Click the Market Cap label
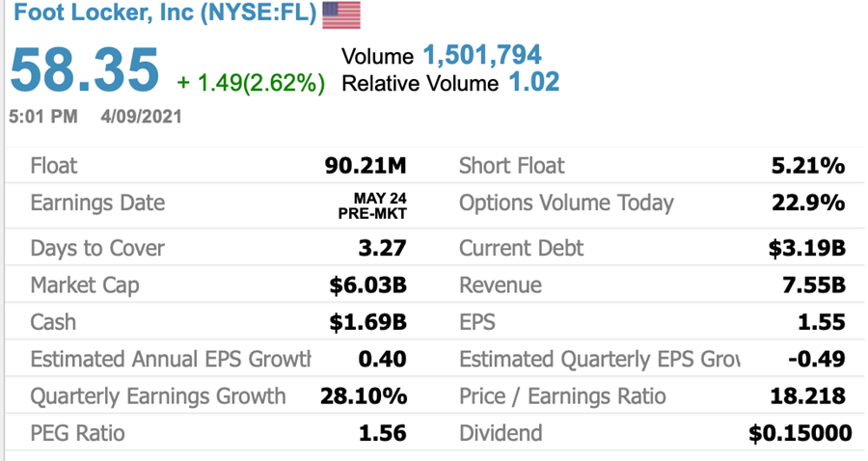This screenshot has width=868, height=461. tap(85, 285)
